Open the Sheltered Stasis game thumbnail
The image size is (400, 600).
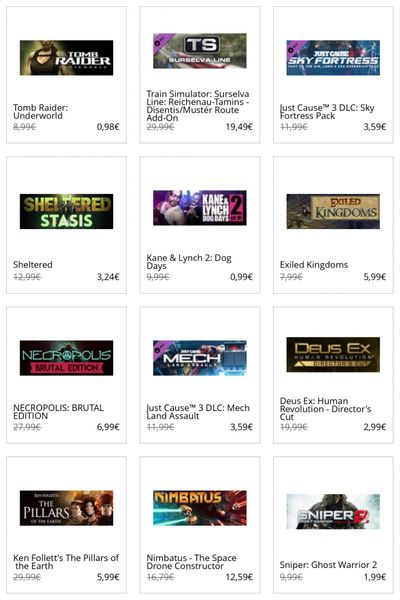point(66,211)
